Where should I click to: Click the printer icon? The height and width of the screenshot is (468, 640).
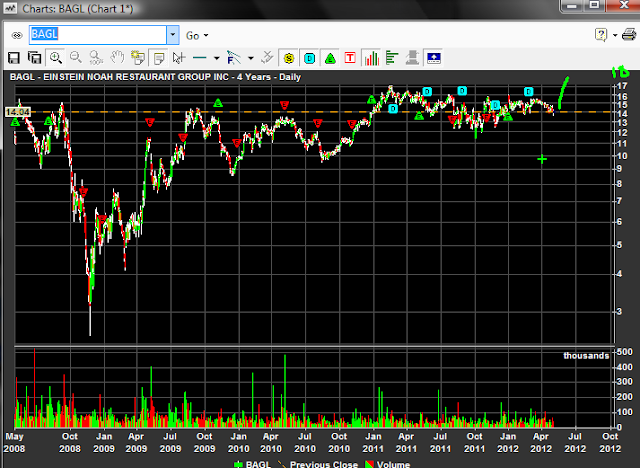click(x=629, y=35)
